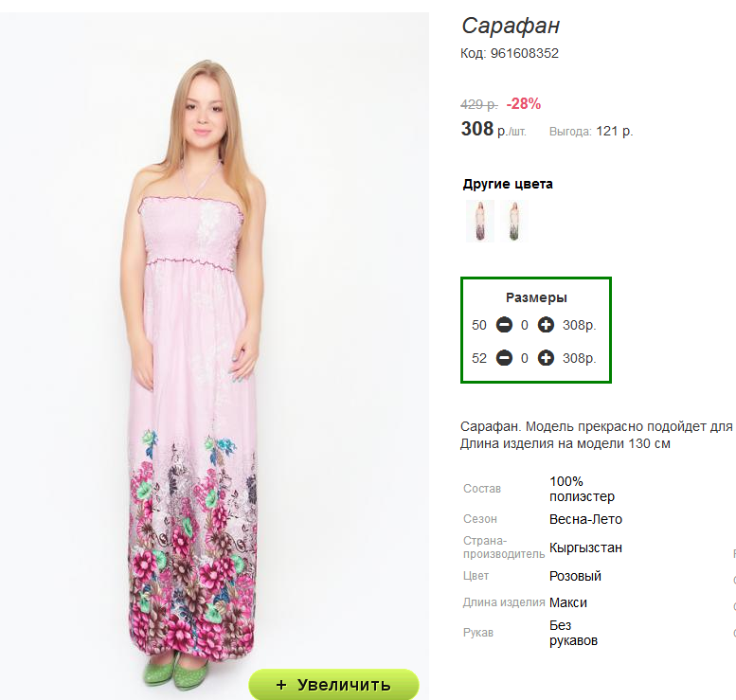The image size is (736, 700).
Task: Click the Другие цвета heading
Action: click(x=508, y=184)
